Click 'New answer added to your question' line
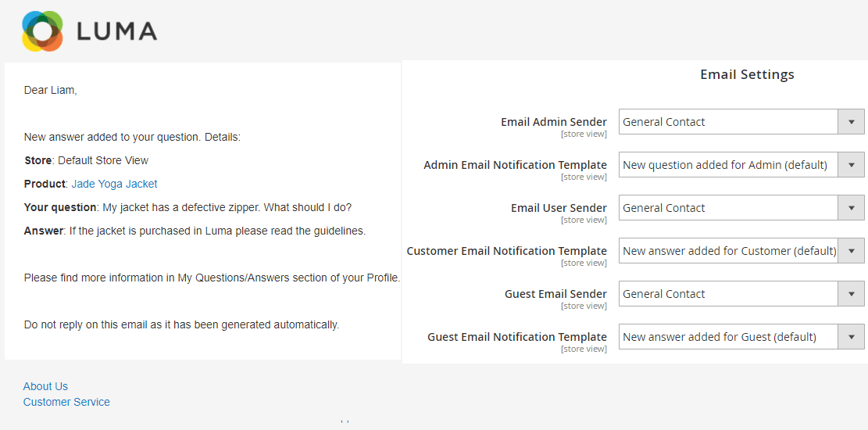 132,137
